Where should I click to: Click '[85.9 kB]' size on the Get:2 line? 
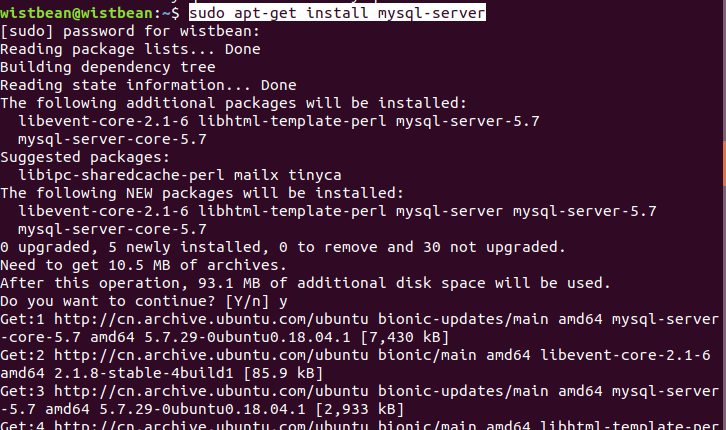point(283,374)
